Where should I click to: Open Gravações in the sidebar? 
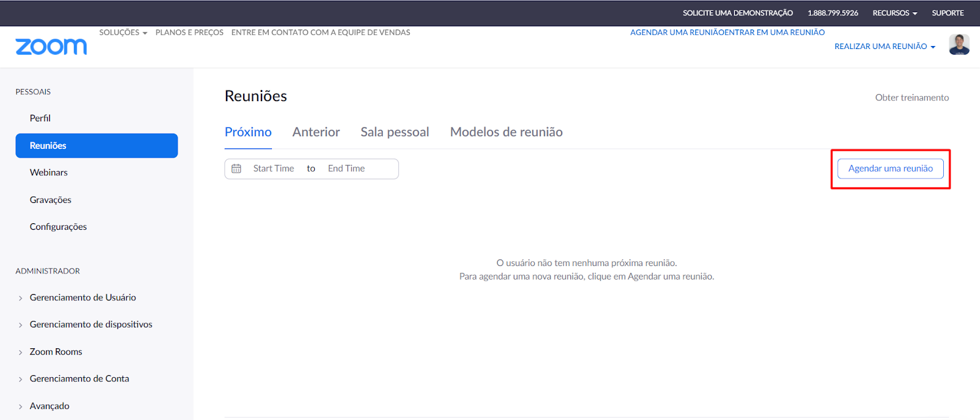click(x=50, y=200)
